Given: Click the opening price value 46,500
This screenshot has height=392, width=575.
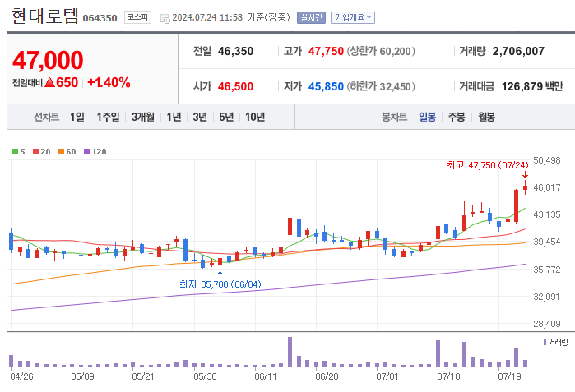Looking at the screenshot, I should pyautogui.click(x=235, y=86).
